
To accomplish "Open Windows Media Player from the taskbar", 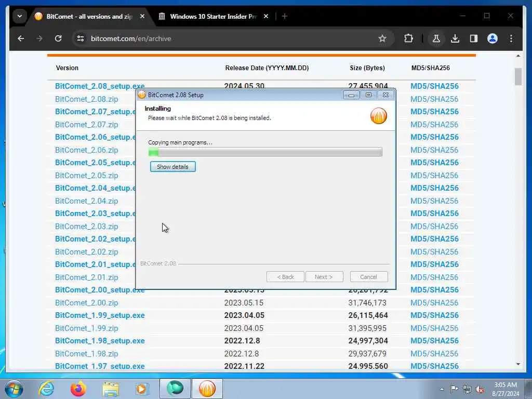I will click(x=142, y=389).
